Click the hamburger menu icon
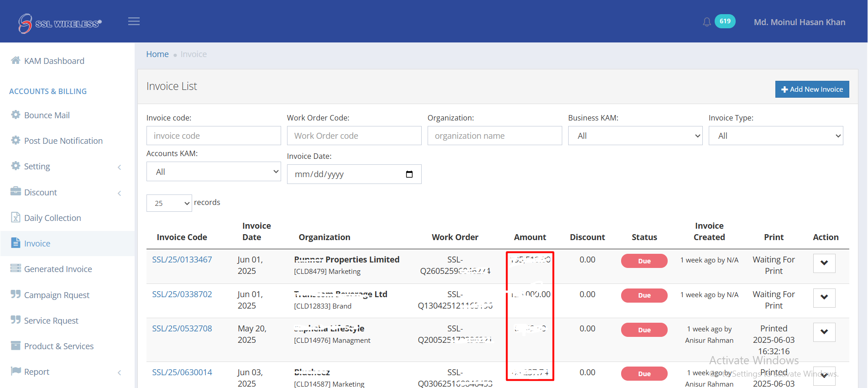This screenshot has height=388, width=868. (134, 21)
